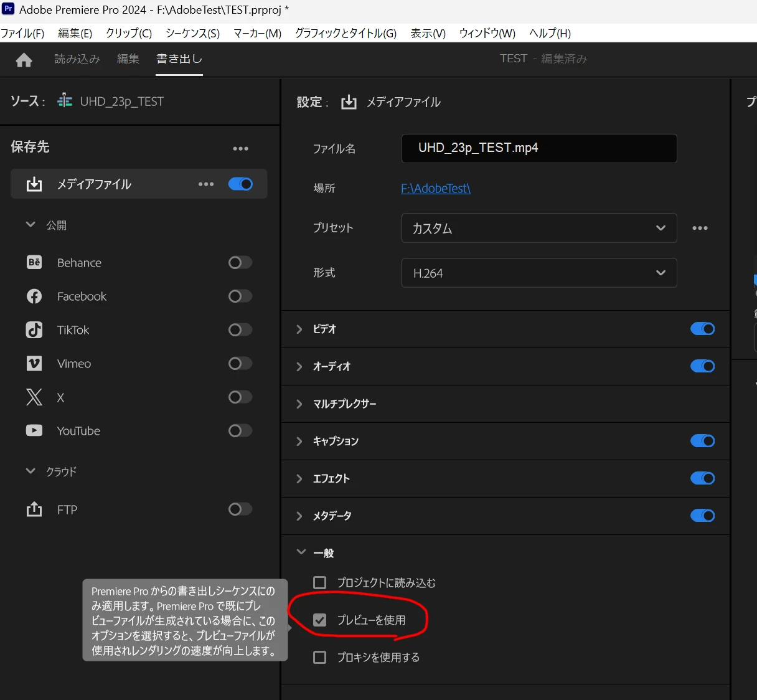
Task: Open the シーケンス(S) menu
Action: coord(193,33)
